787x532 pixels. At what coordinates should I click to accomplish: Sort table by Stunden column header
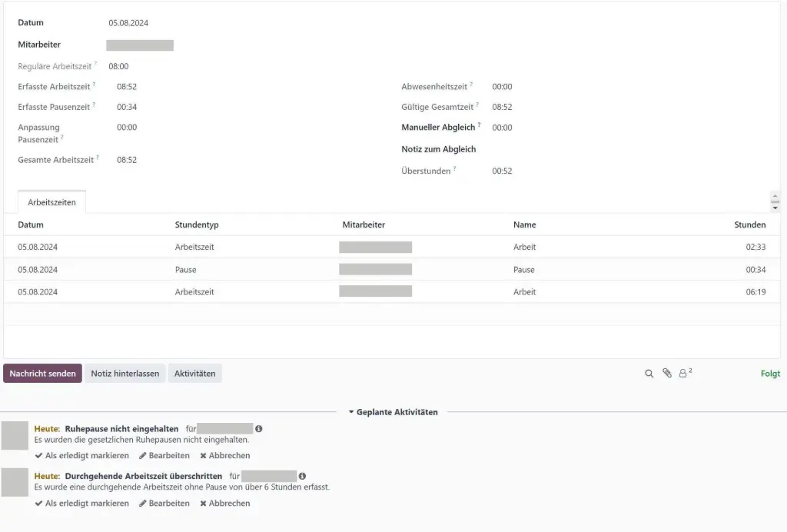tap(749, 225)
